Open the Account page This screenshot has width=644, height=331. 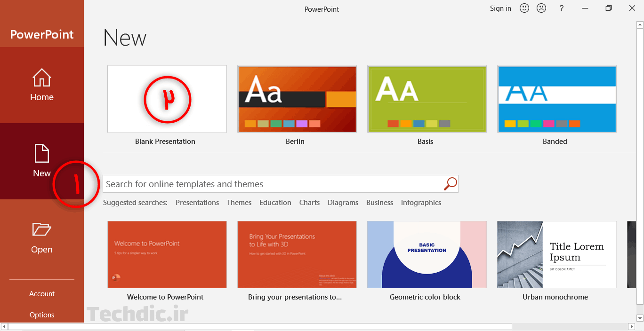click(42, 293)
